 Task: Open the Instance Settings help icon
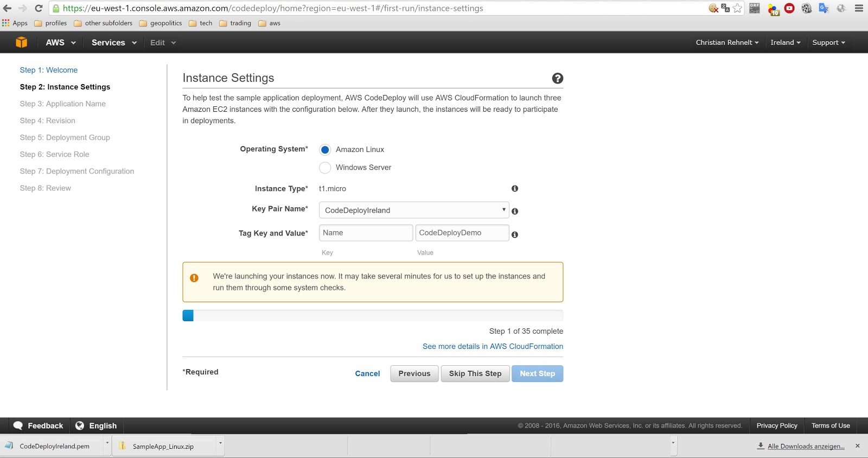coord(557,78)
